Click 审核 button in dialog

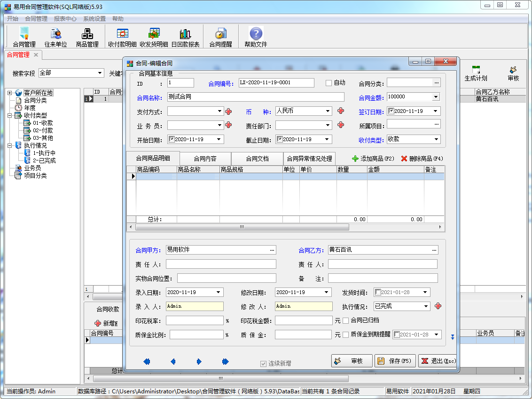click(x=352, y=361)
